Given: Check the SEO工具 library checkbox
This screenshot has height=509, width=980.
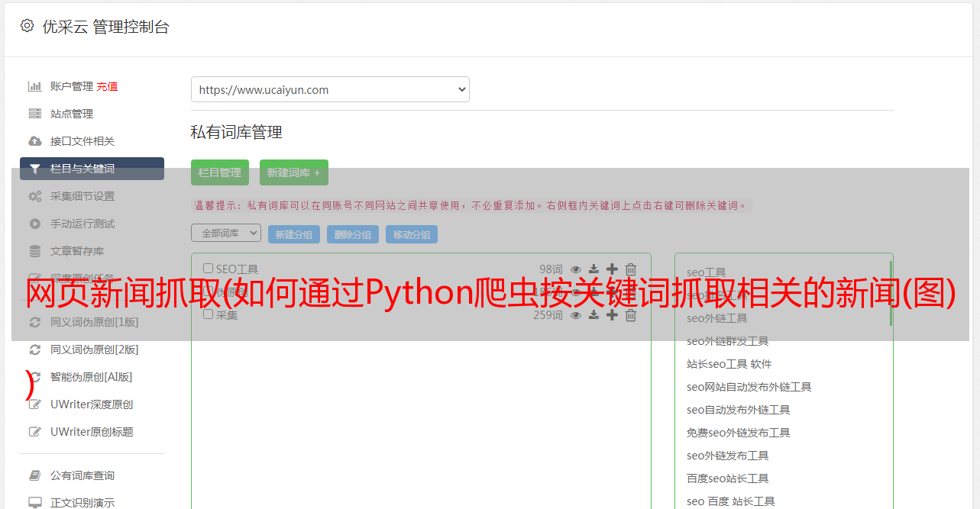Looking at the screenshot, I should [208, 269].
